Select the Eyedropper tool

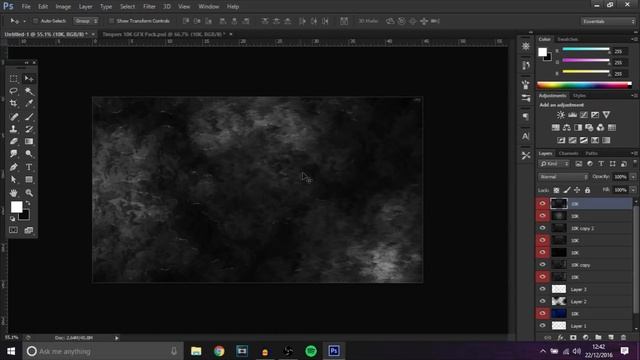click(x=29, y=104)
